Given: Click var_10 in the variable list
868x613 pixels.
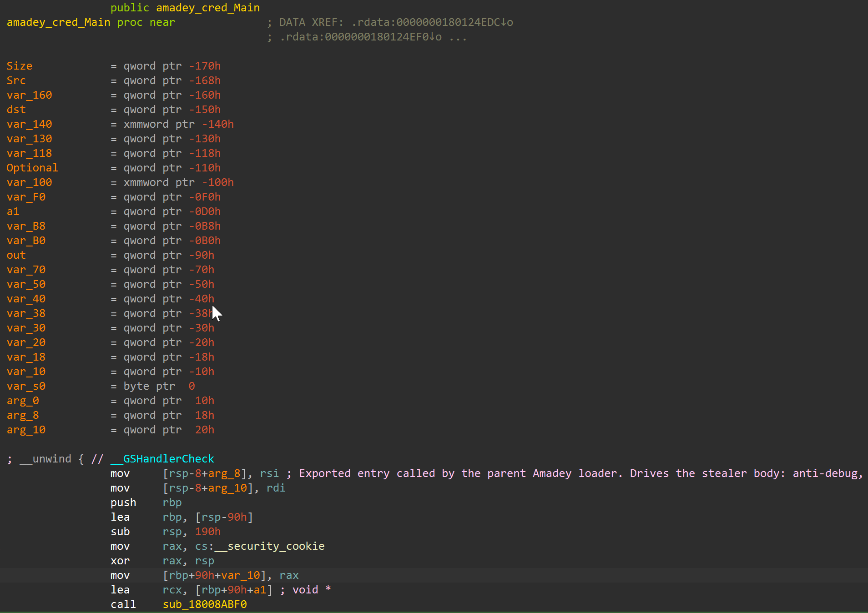Looking at the screenshot, I should point(26,372).
